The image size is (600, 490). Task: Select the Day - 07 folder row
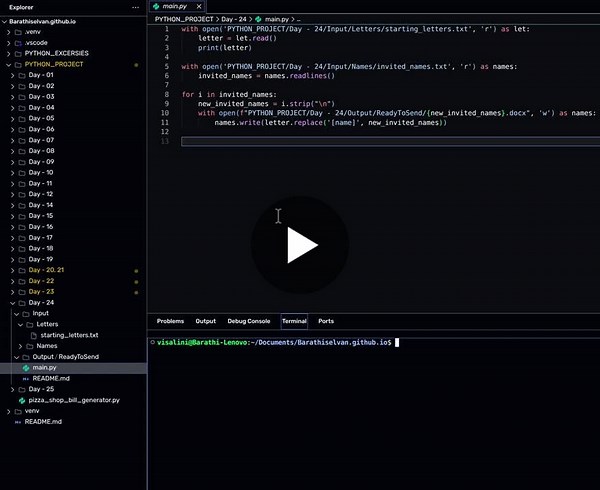point(73,140)
